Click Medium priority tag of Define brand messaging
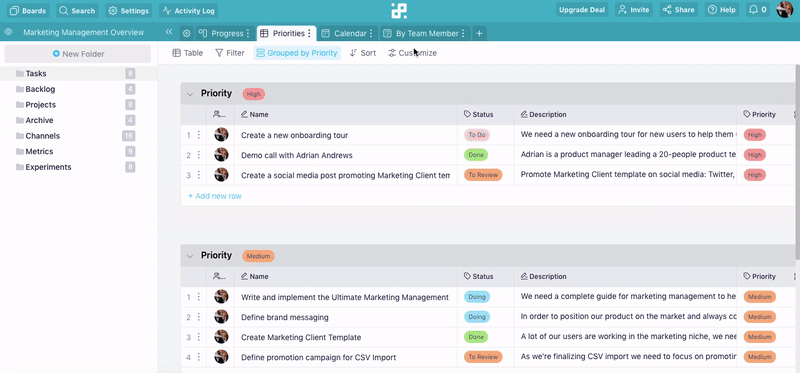Screen dimensions: 800x373 click(760, 317)
